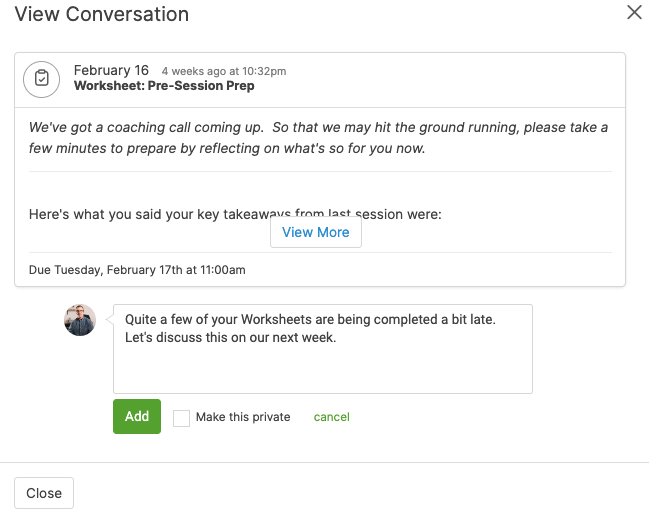This screenshot has height=524, width=649.
Task: Click the 'Make this private' label text
Action: coord(243,417)
